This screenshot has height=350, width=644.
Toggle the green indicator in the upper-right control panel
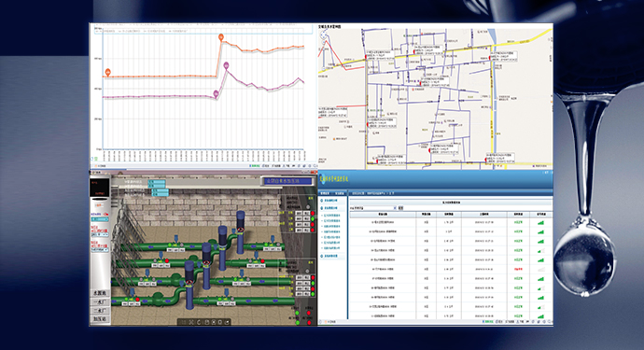pyautogui.click(x=313, y=219)
